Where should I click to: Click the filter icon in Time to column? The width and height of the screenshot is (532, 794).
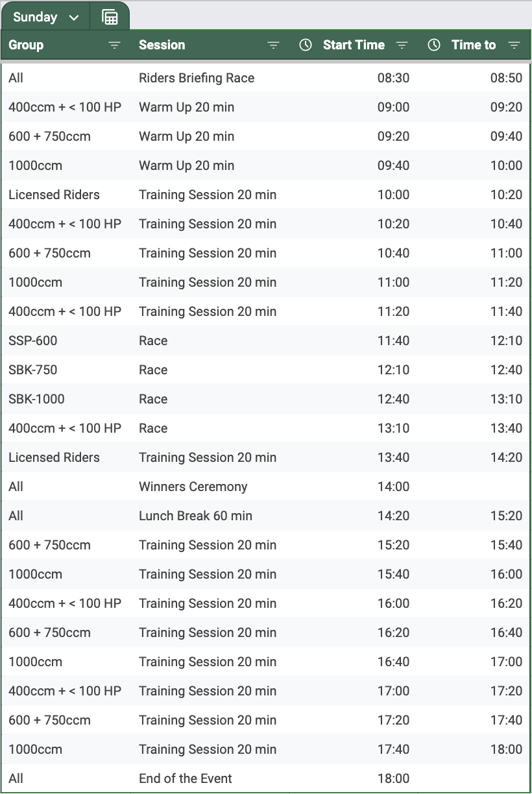[x=514, y=45]
